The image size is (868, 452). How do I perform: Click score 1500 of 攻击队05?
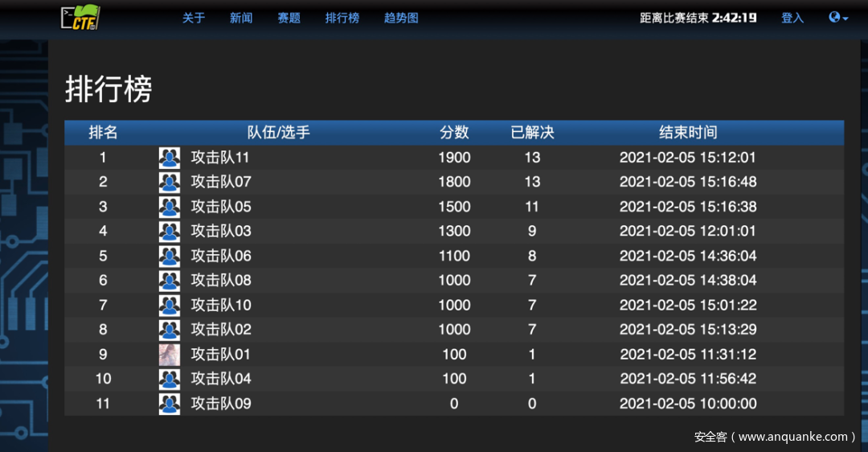point(454,207)
